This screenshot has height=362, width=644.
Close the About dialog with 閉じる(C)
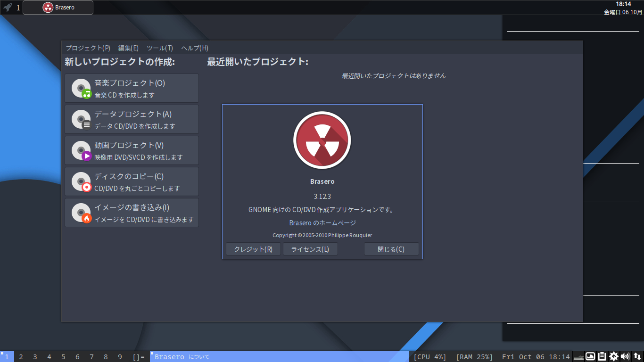click(391, 249)
